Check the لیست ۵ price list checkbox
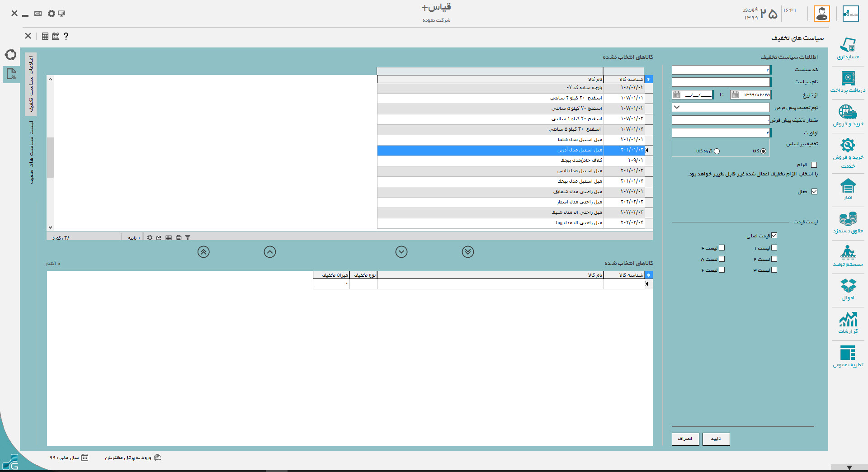 click(x=722, y=259)
